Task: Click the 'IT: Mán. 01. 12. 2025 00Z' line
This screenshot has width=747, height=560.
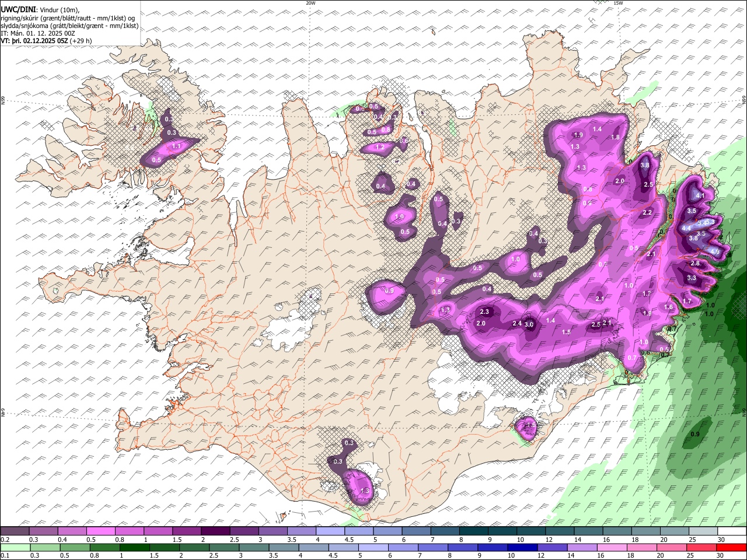Action: tap(38, 33)
